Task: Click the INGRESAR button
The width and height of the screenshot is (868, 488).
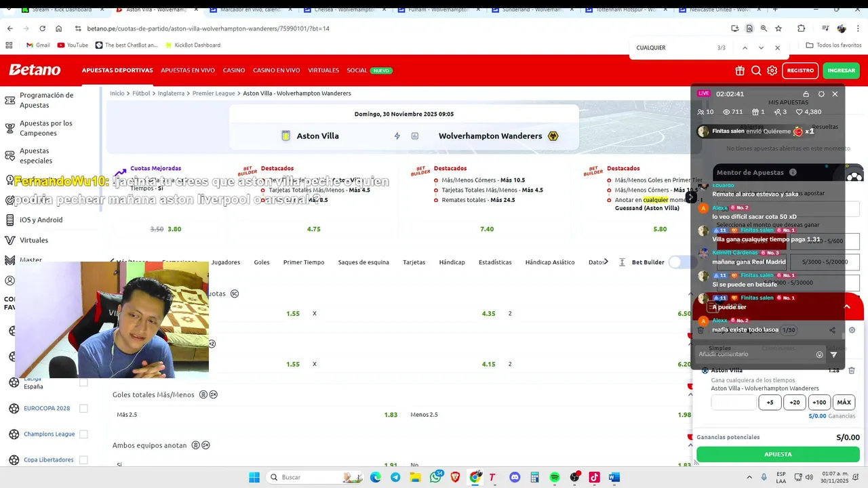Action: (842, 70)
